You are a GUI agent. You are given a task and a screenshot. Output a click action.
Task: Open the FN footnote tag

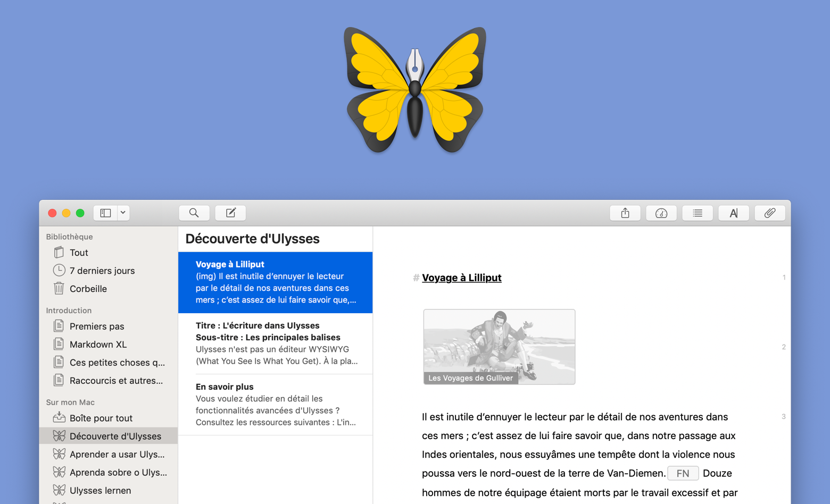click(683, 473)
